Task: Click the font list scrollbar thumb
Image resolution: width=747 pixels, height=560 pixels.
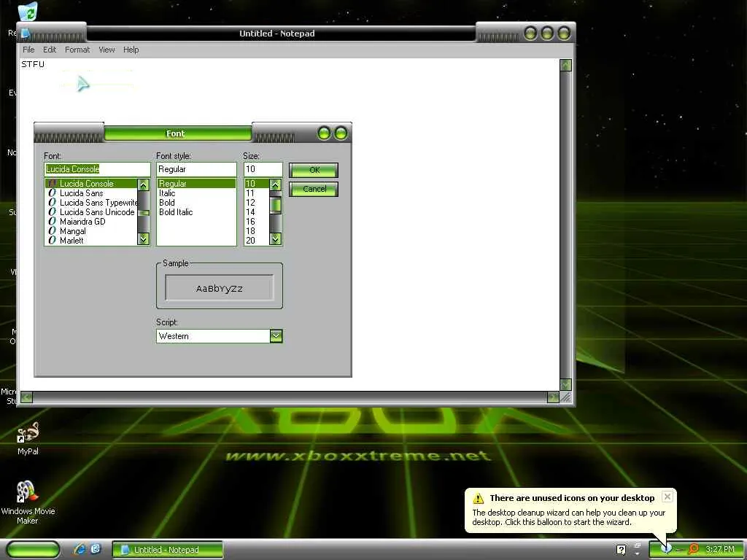Action: tap(144, 213)
